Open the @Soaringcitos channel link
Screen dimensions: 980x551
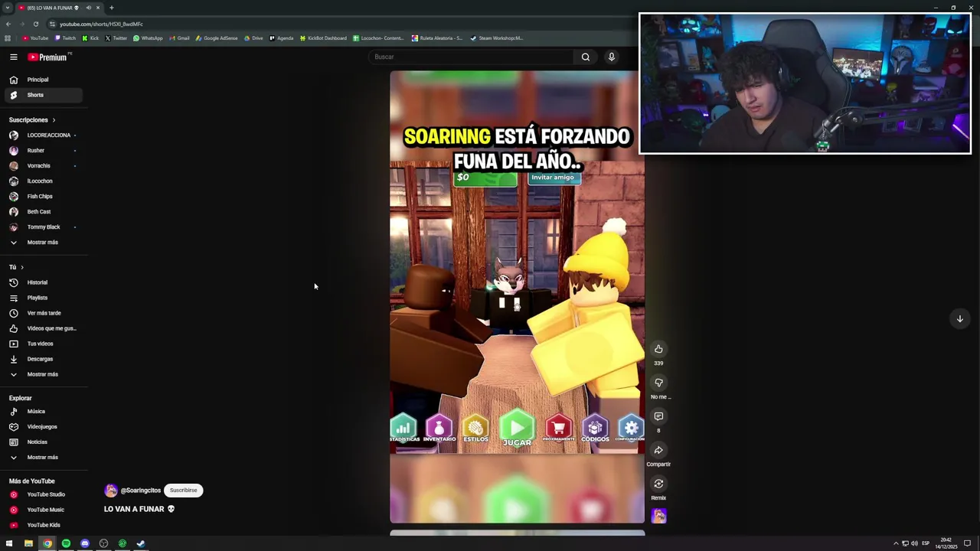pos(141,491)
